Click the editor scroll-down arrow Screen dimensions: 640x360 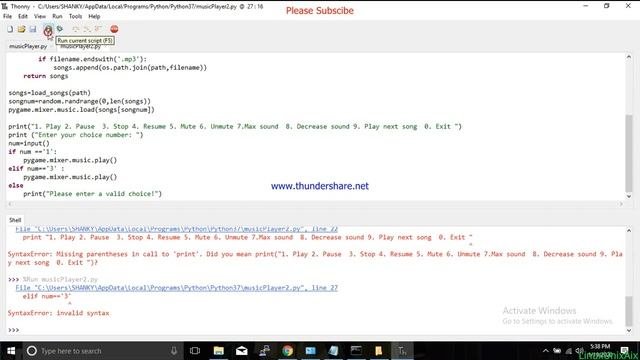coord(629,196)
